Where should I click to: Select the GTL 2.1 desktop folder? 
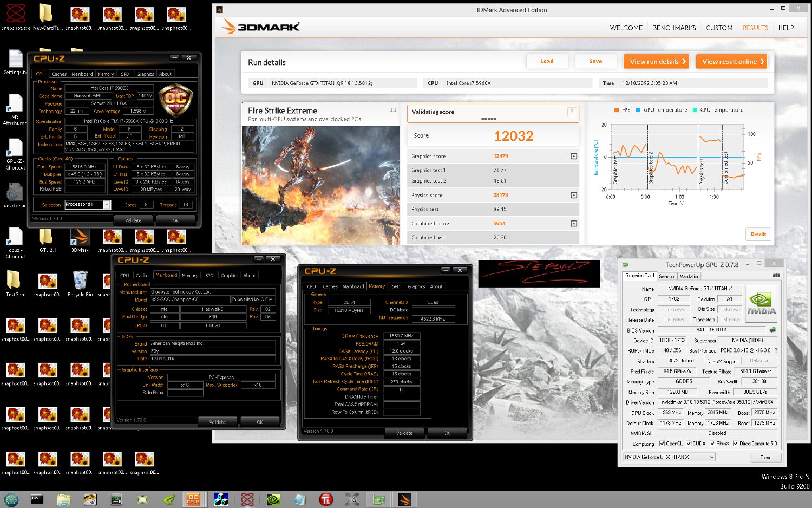(x=47, y=240)
